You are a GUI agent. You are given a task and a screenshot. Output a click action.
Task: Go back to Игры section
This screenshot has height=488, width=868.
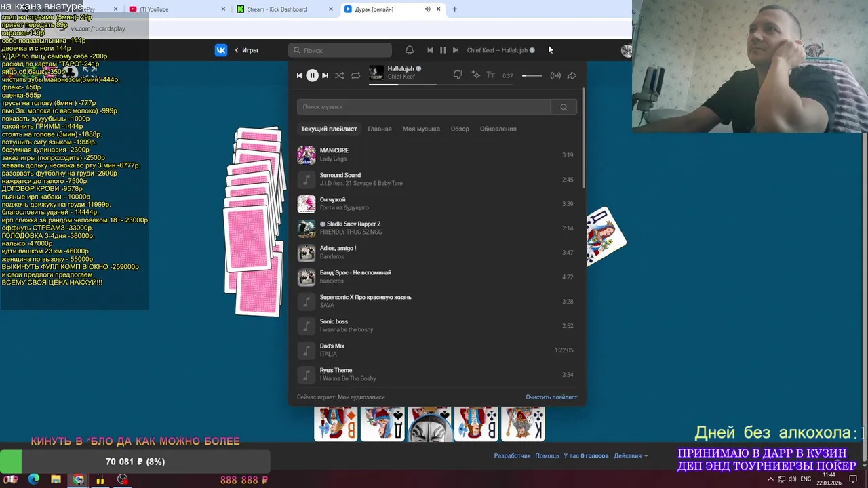click(x=246, y=50)
